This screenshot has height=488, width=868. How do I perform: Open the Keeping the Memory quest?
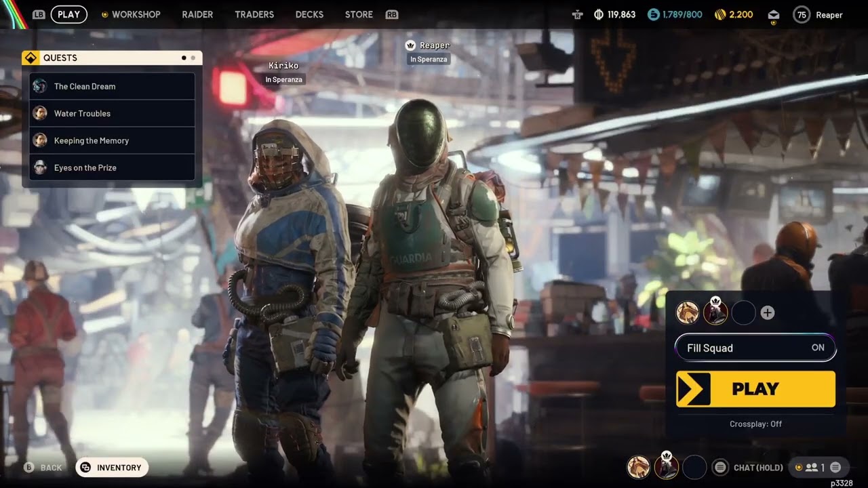tap(112, 140)
